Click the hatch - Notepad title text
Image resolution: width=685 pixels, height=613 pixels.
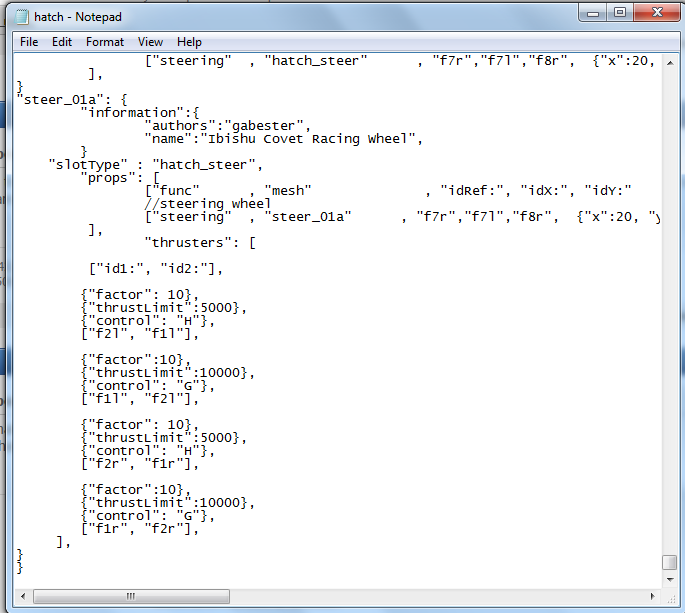point(78,17)
